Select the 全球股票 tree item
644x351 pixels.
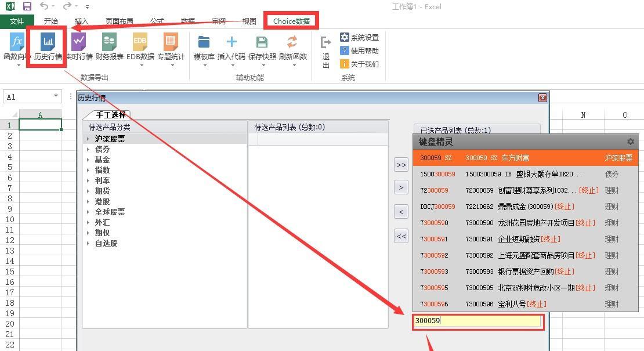point(110,212)
